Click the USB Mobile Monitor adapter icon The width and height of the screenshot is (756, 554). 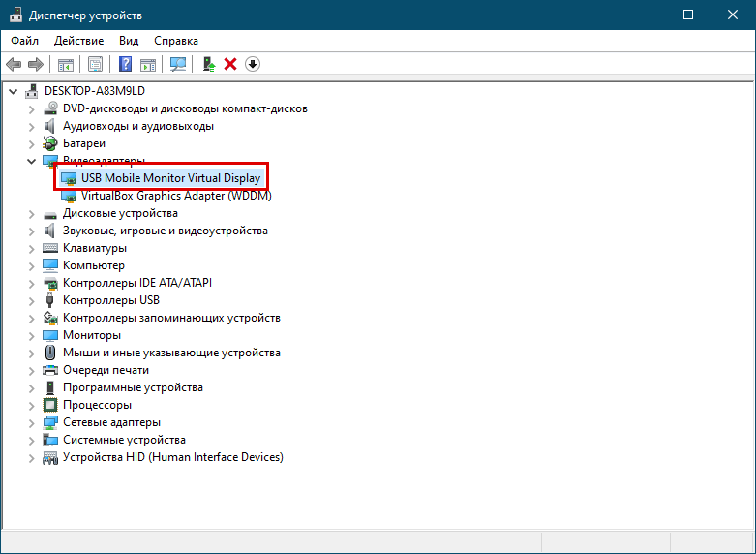[x=69, y=178]
